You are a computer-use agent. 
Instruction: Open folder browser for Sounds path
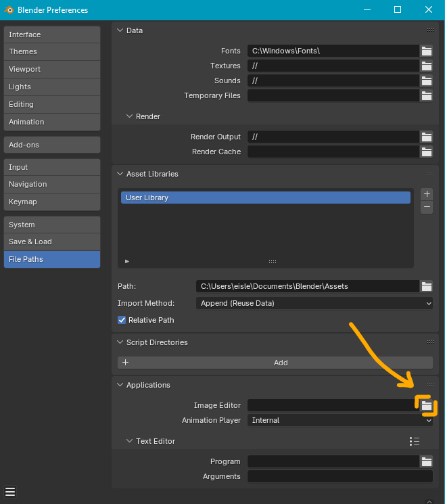click(x=426, y=81)
